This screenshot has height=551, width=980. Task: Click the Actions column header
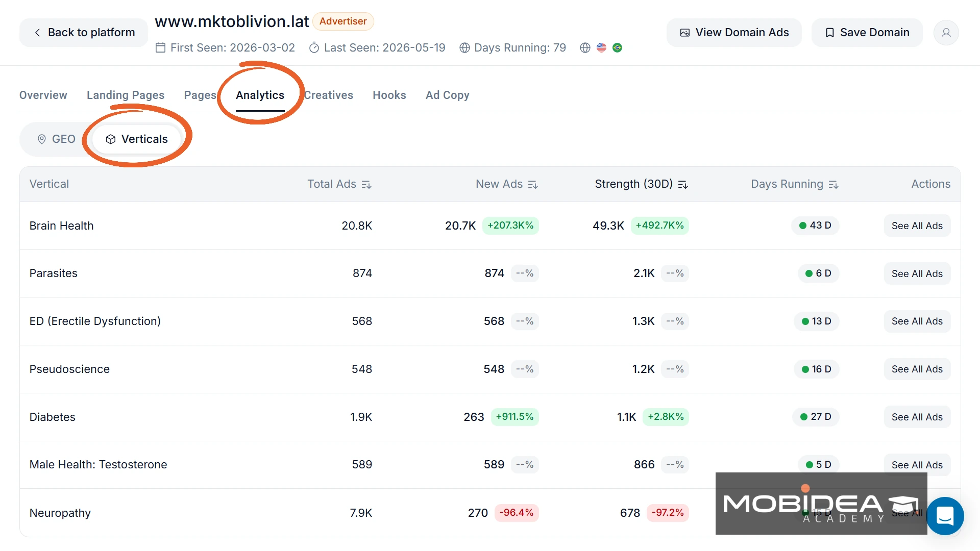pos(931,184)
